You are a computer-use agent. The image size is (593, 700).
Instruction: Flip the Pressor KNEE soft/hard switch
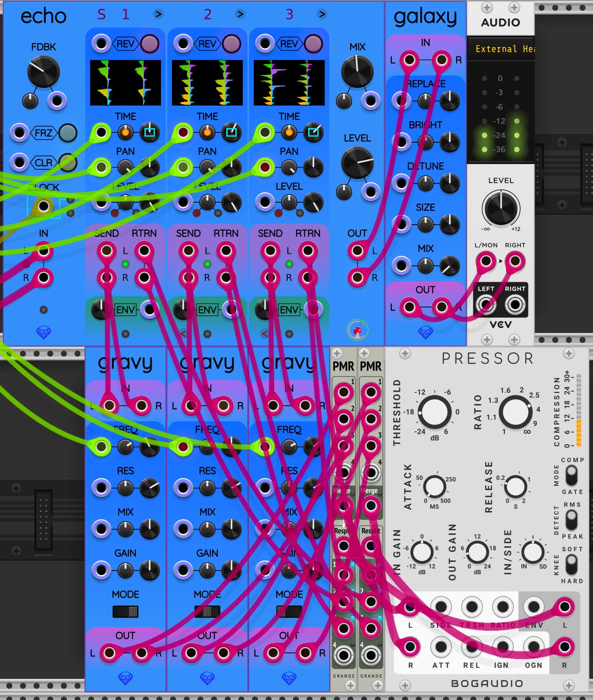(571, 565)
